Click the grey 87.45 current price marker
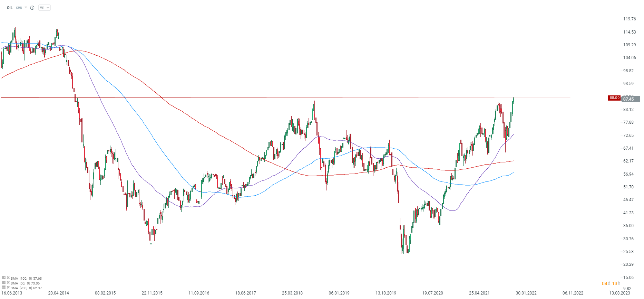This screenshot has width=644, height=299. (x=629, y=99)
